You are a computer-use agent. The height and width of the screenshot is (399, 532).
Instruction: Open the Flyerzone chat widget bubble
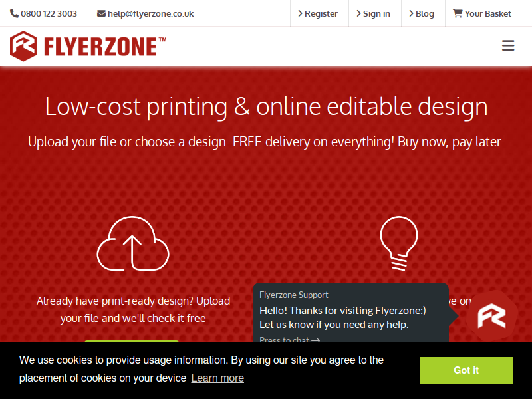click(x=492, y=316)
